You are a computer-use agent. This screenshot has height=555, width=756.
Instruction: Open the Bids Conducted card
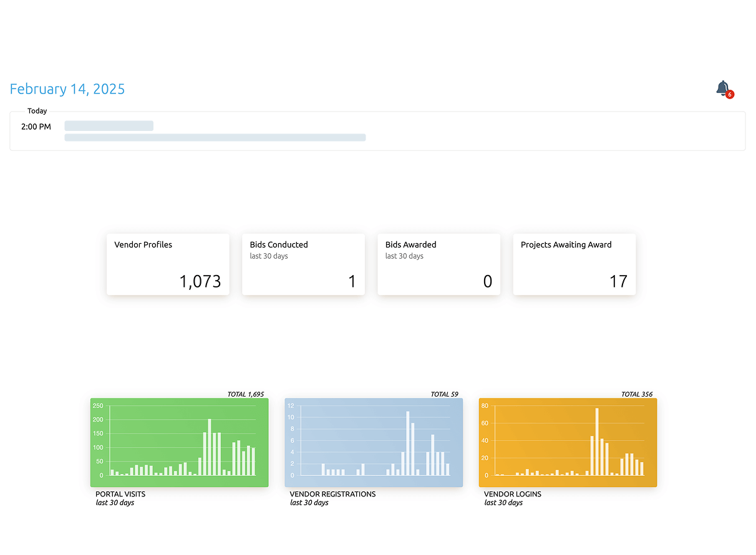point(303,264)
